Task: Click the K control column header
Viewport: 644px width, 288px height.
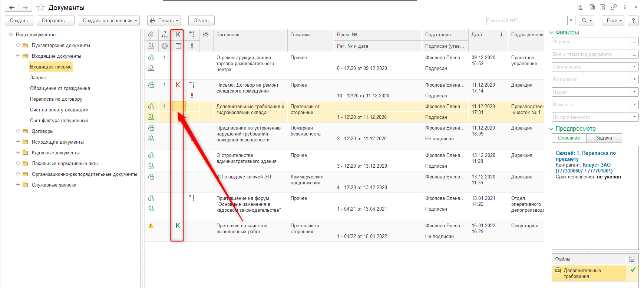Action: pyautogui.click(x=178, y=34)
